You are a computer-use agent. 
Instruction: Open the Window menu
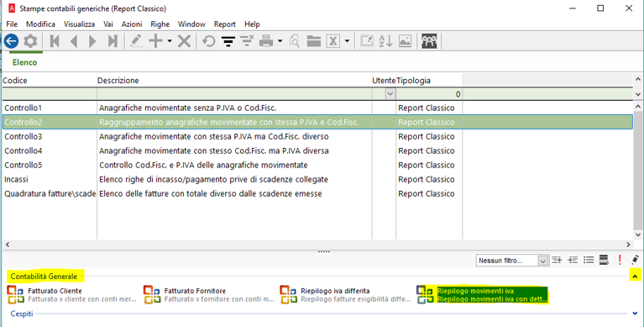click(191, 24)
